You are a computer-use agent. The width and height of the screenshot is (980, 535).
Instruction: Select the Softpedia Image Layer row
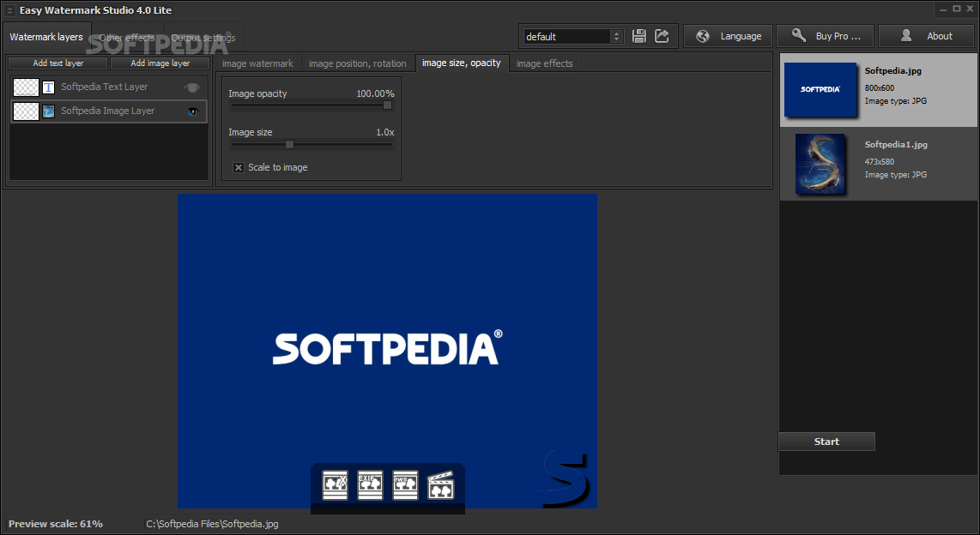pos(109,111)
